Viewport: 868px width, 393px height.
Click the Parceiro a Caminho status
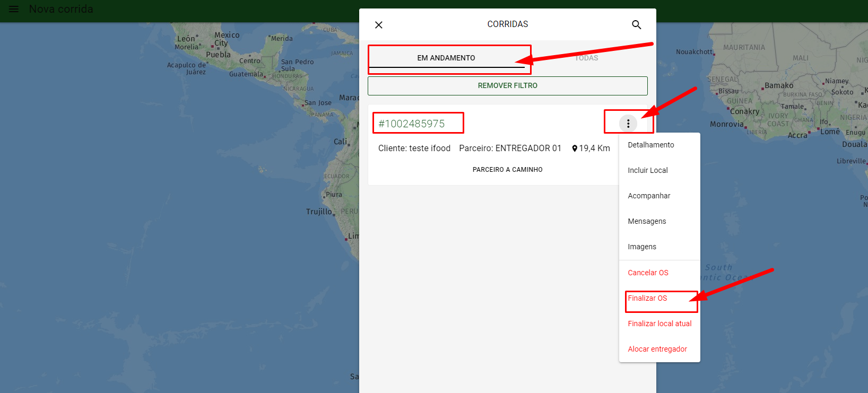508,170
